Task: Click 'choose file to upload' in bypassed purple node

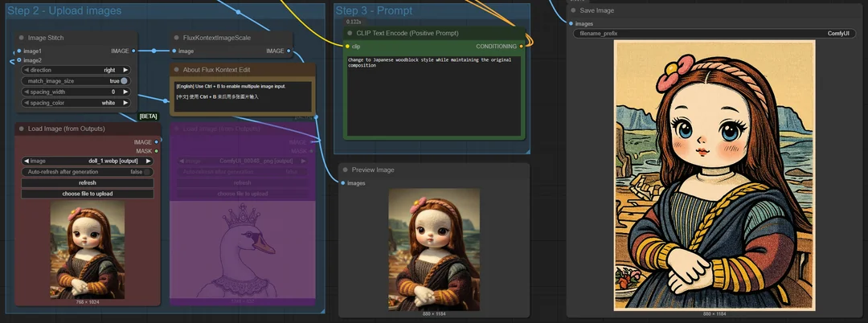Action: (x=243, y=194)
